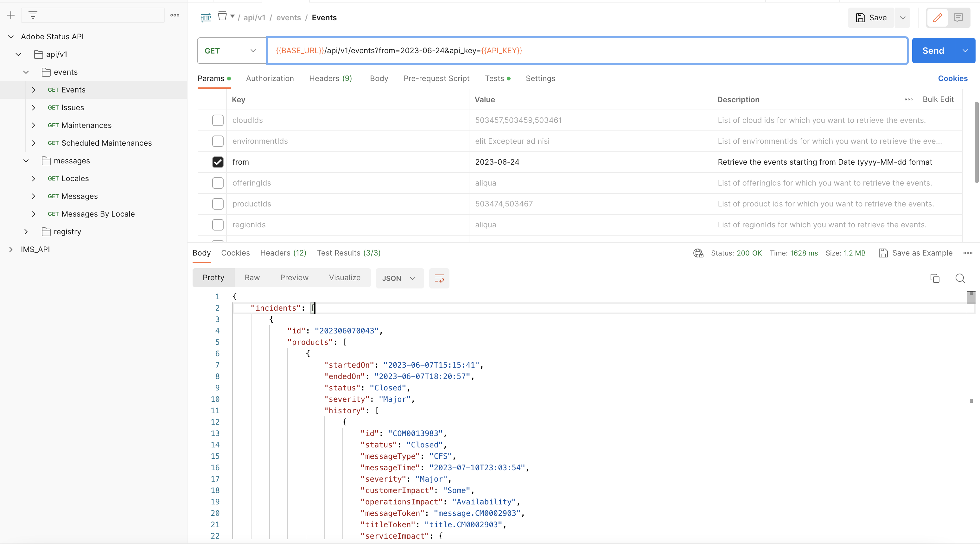Open the breadcrumb collection dropdown triangle
This screenshot has width=980, height=544.
tap(232, 16)
